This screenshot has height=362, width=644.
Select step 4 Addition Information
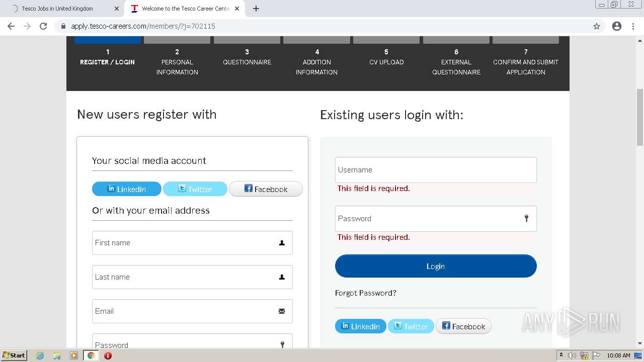[x=316, y=62]
